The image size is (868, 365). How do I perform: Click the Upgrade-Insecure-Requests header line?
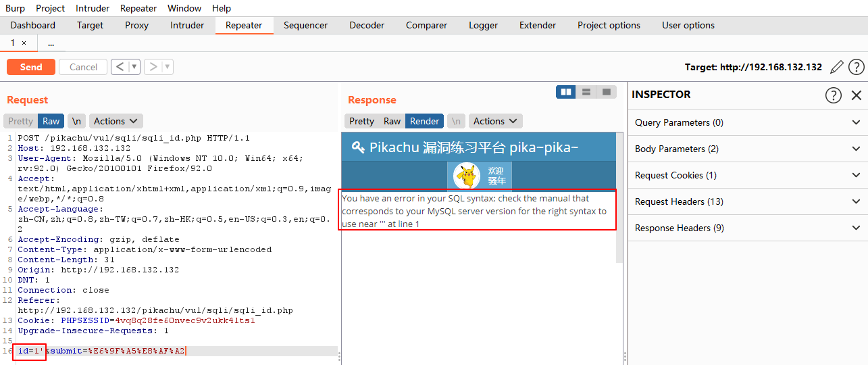tap(93, 331)
